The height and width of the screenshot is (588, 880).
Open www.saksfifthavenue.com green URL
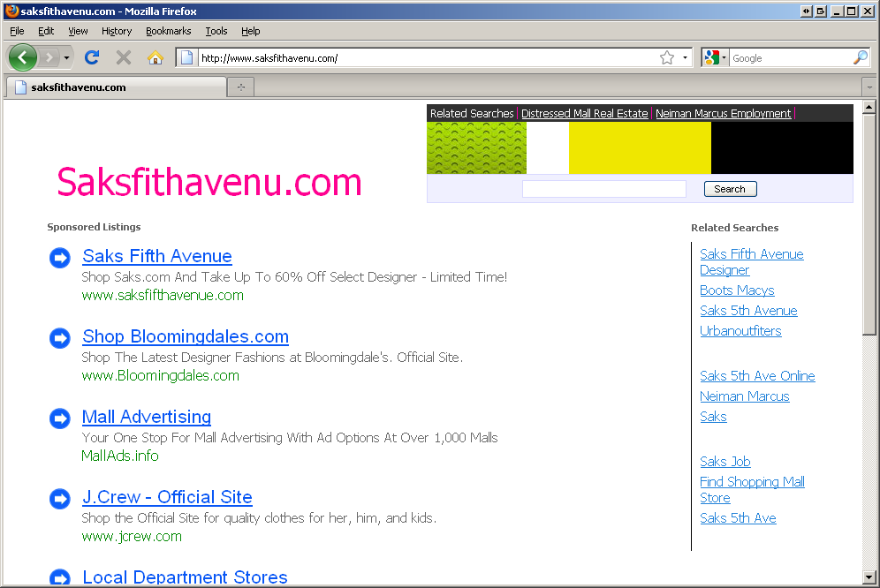(163, 295)
